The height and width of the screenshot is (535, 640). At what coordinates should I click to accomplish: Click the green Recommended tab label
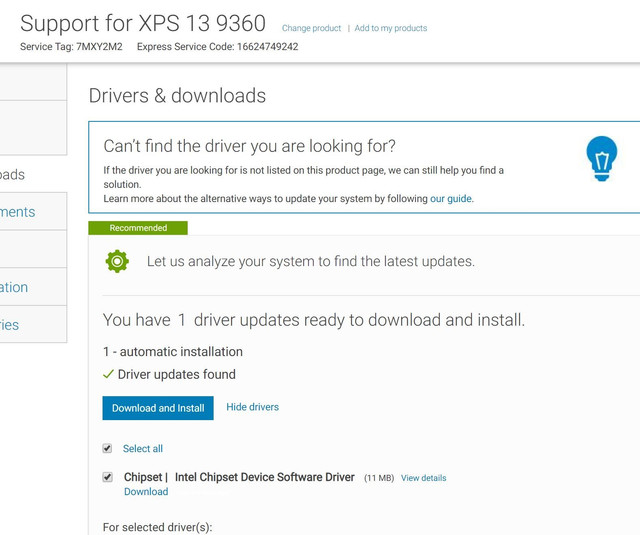(x=138, y=228)
